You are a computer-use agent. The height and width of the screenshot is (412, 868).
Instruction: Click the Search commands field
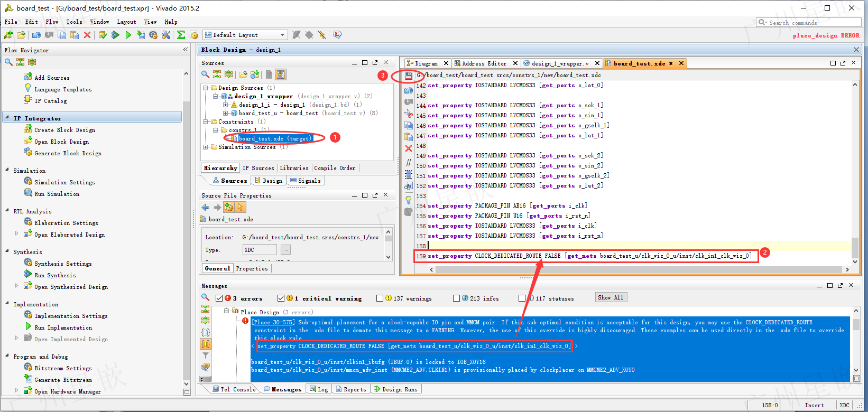[809, 23]
